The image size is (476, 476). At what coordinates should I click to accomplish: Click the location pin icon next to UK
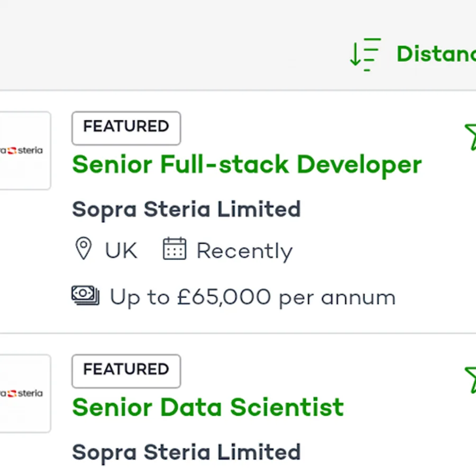point(84,249)
